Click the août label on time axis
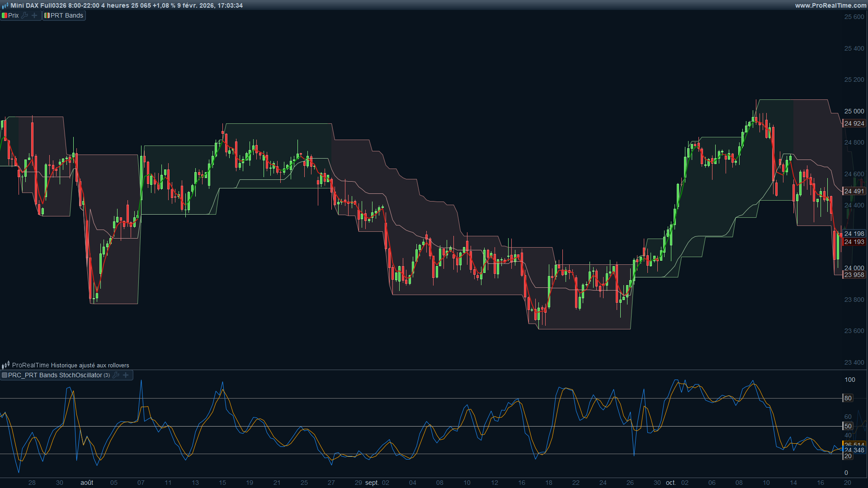The width and height of the screenshot is (868, 488). [x=87, y=483]
